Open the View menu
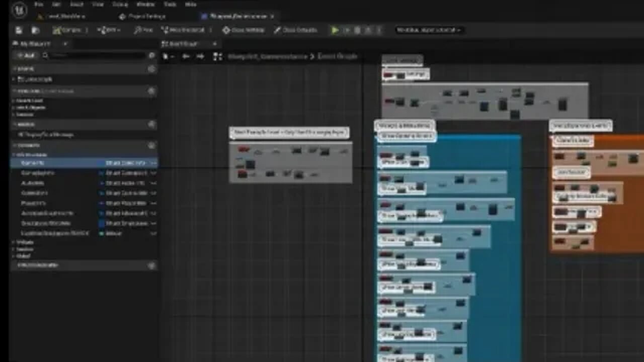Screen dimensions: 644x362 pos(98,4)
